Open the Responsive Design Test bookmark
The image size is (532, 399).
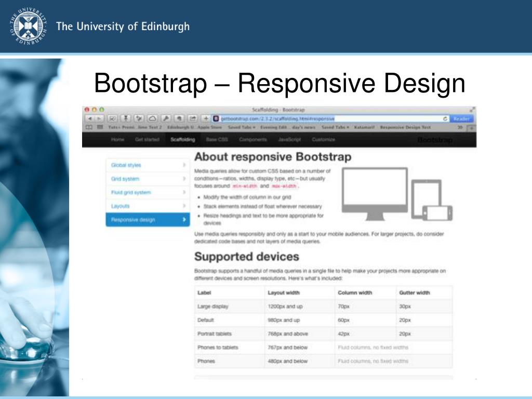click(405, 128)
